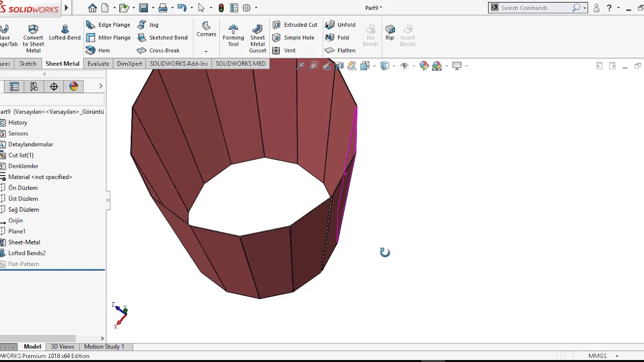Open the DisplayManager color-ball tab
644x362 pixels.
74,86
